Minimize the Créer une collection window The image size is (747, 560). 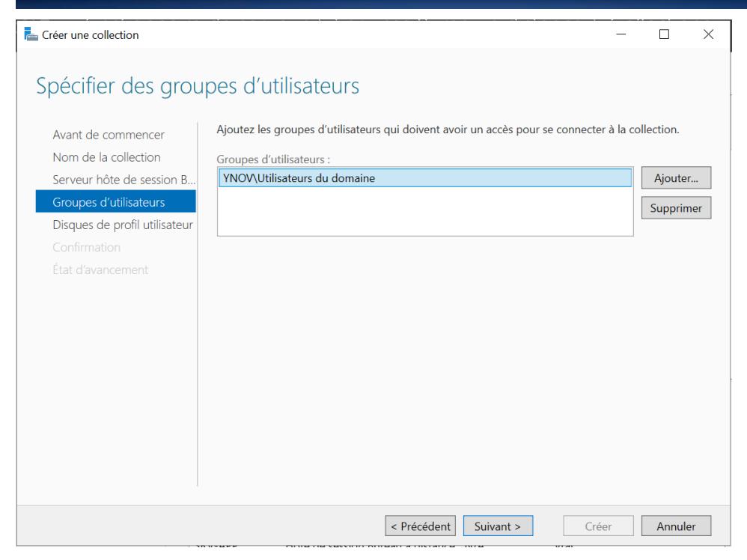621,34
